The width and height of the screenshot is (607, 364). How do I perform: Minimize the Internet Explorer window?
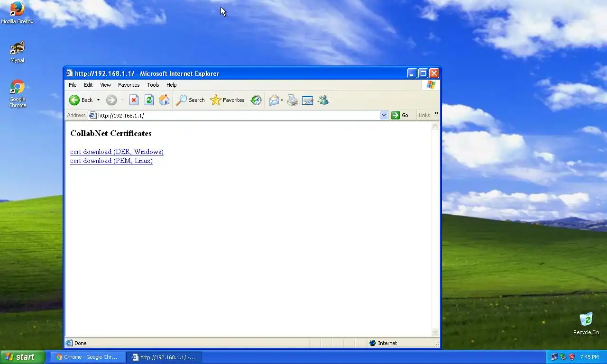click(x=412, y=73)
